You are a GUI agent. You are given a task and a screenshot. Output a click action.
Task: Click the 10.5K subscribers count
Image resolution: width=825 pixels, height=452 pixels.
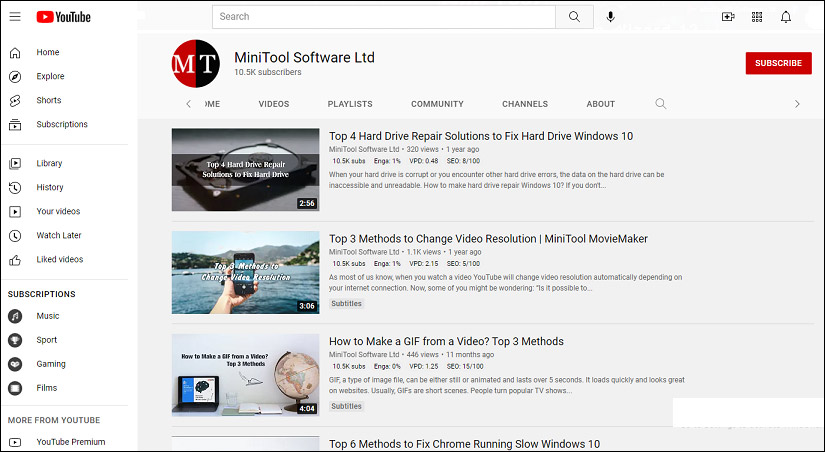[268, 73]
